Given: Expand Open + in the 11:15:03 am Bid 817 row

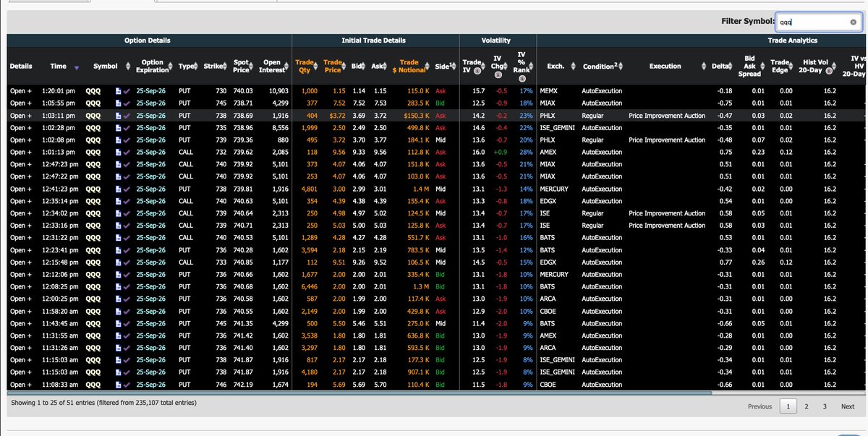Looking at the screenshot, I should 20,360.
